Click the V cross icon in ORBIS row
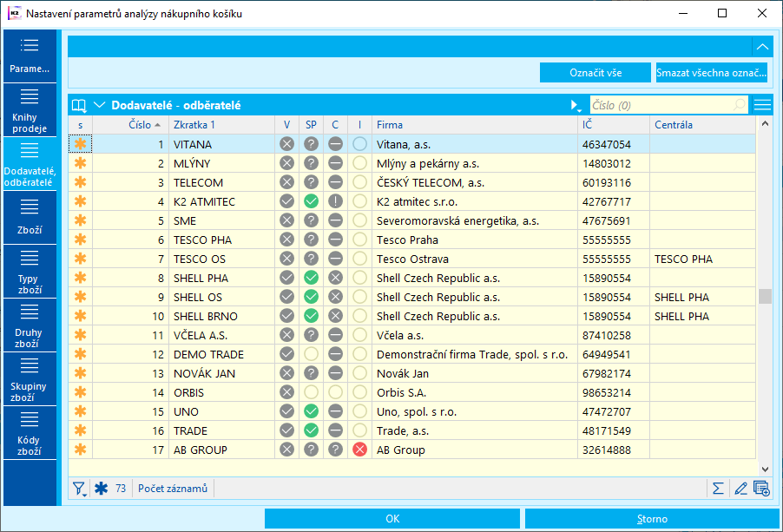This screenshot has height=532, width=783. [286, 392]
